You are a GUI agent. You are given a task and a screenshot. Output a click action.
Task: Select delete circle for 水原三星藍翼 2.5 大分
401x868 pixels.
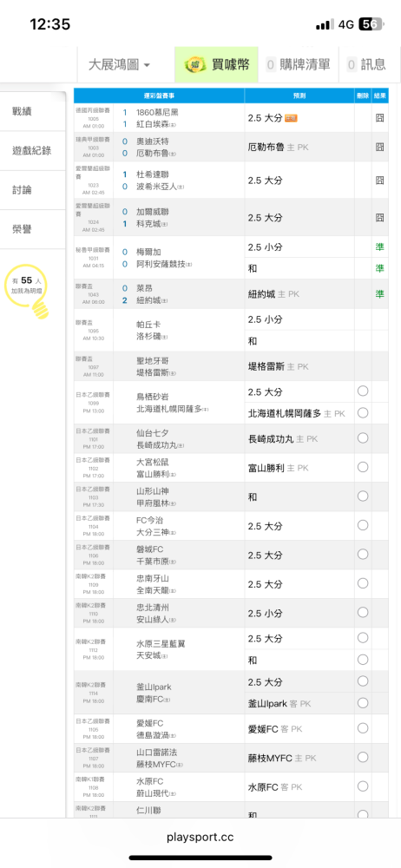[363, 638]
